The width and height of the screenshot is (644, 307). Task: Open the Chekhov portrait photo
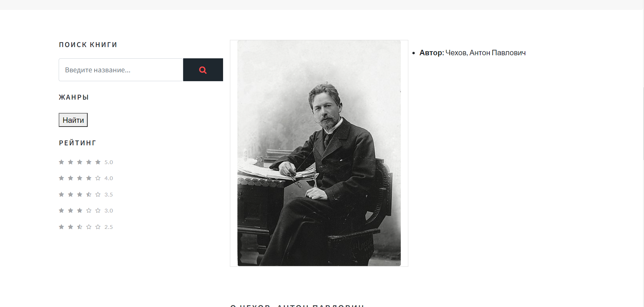pos(319,153)
